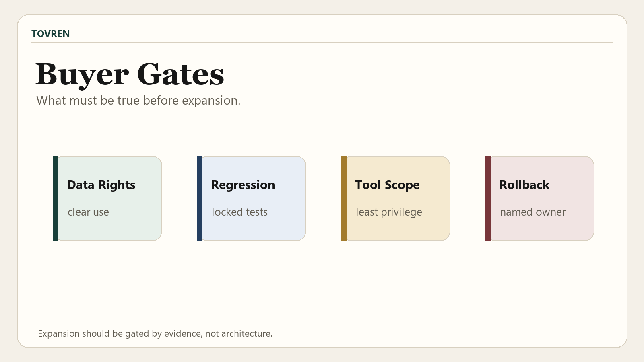Select the Rollback card heading
The image size is (644, 362).
tap(524, 185)
